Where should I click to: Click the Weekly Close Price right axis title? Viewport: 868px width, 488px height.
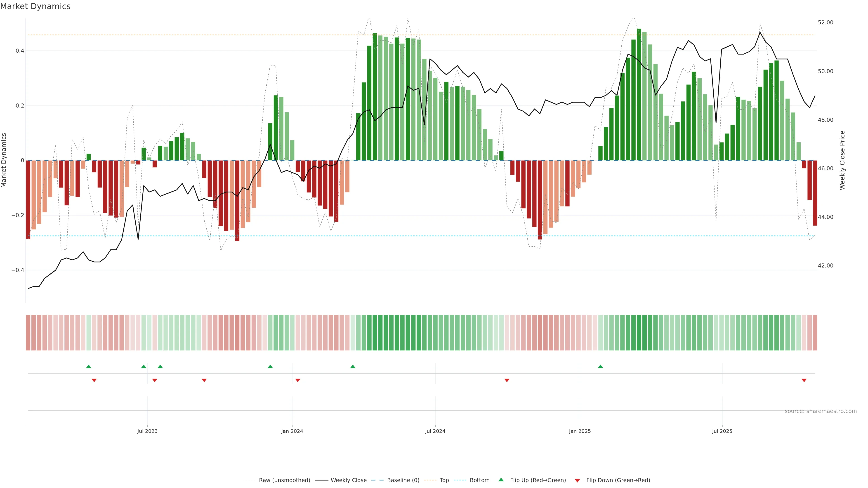pos(842,160)
